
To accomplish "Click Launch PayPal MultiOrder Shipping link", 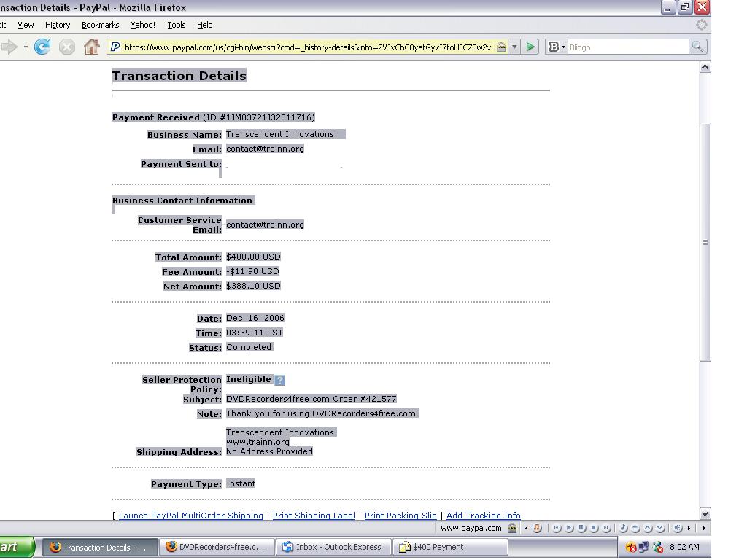I will tap(190, 516).
